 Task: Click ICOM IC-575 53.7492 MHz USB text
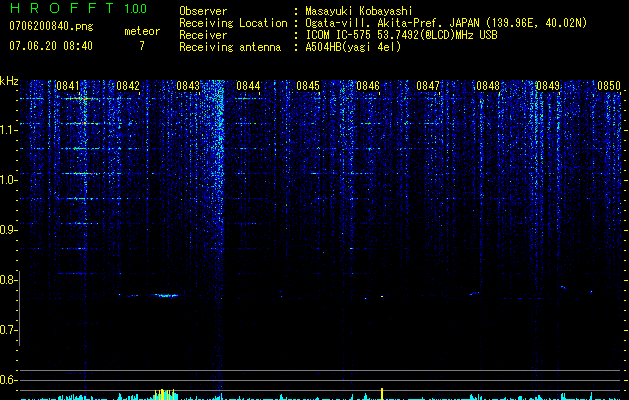click(401, 35)
